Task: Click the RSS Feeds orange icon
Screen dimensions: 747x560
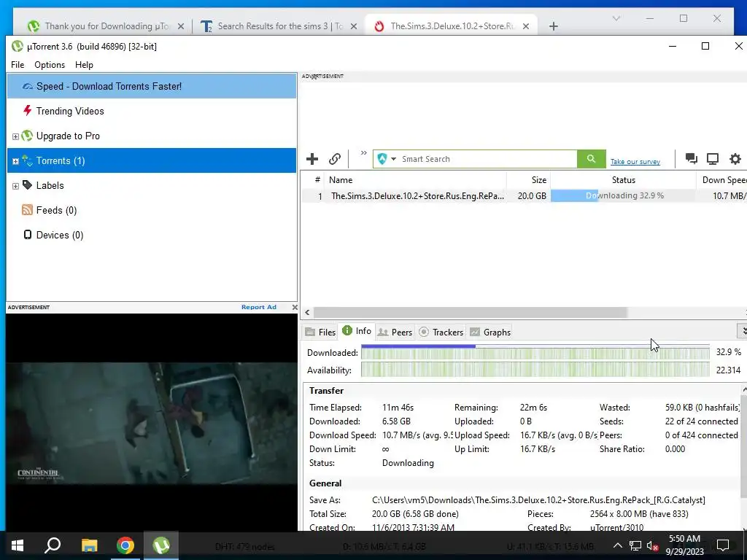Action: (x=27, y=209)
